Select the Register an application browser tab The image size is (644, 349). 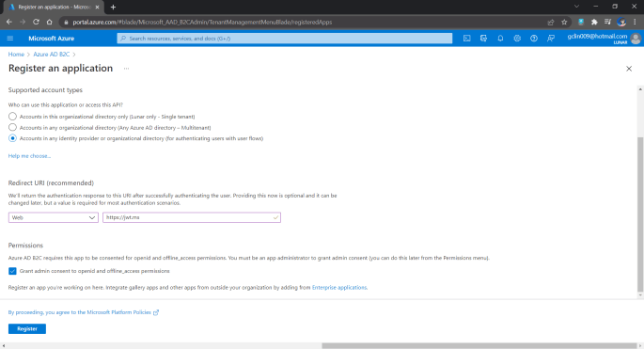54,7
